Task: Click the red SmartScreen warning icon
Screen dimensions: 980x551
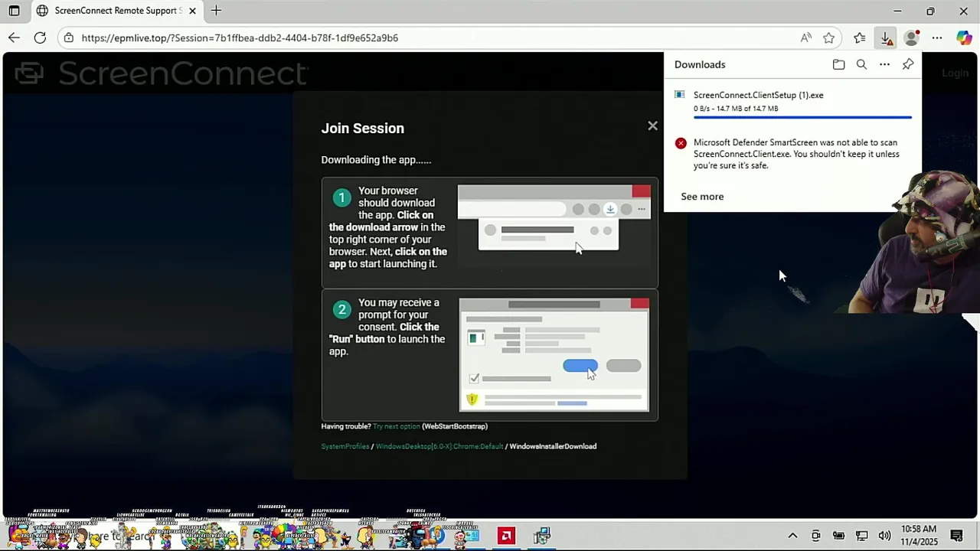Action: (681, 143)
